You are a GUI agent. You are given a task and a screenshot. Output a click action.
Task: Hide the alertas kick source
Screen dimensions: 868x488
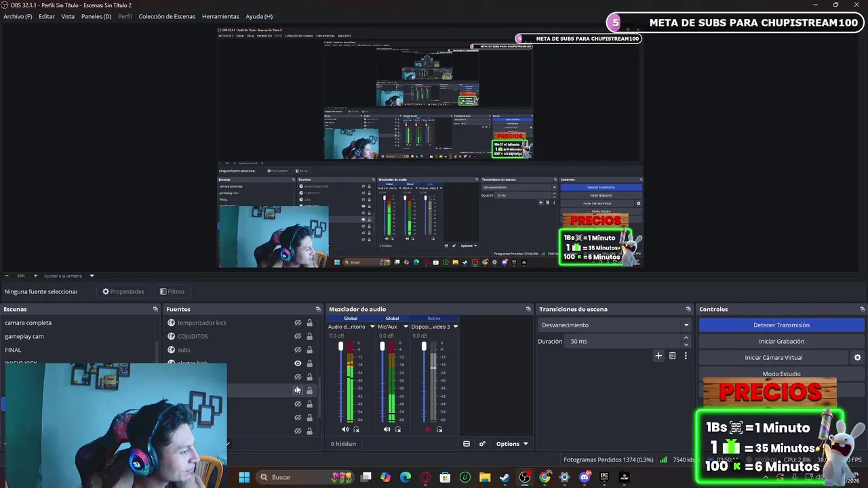click(298, 363)
